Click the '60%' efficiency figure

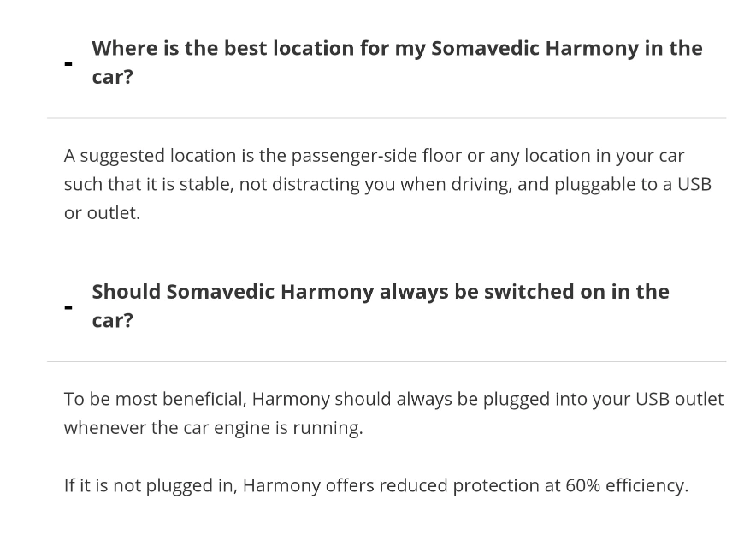pyautogui.click(x=583, y=485)
